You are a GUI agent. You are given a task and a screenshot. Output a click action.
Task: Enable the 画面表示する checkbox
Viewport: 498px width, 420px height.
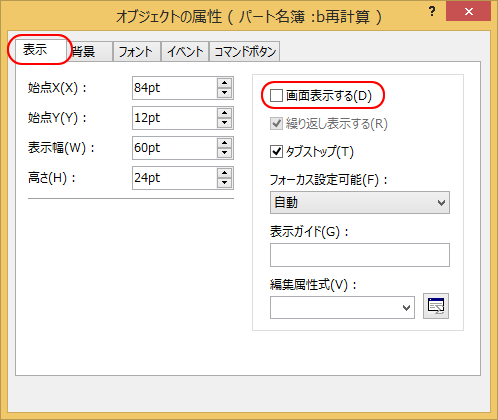[276, 96]
